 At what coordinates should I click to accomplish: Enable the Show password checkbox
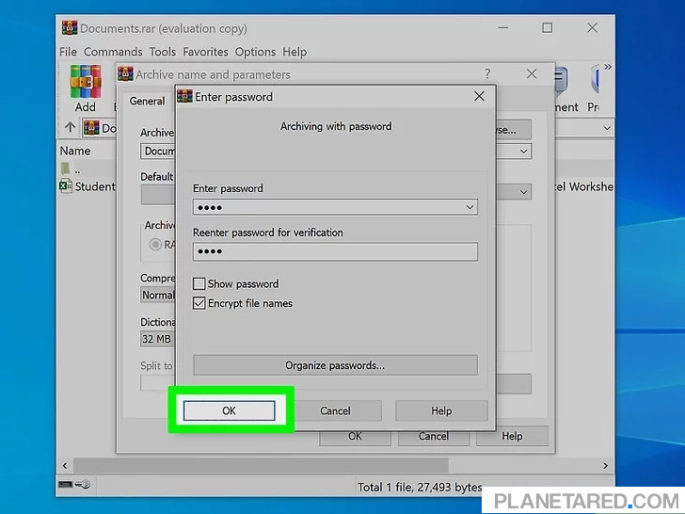click(x=200, y=284)
